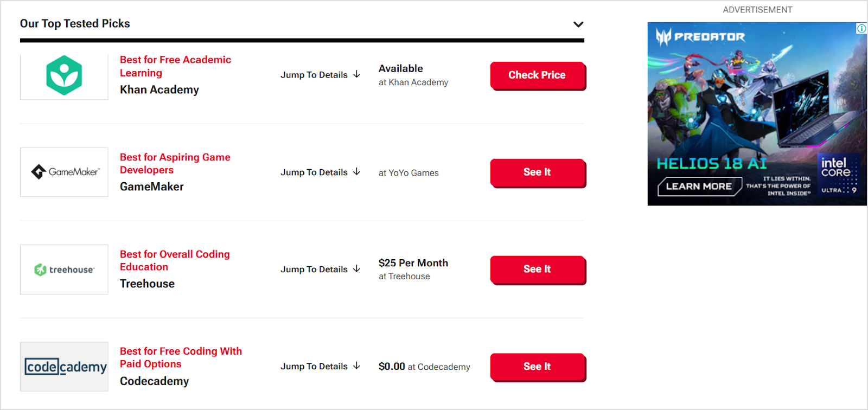
Task: Click the Treehouse logo
Action: tap(63, 269)
